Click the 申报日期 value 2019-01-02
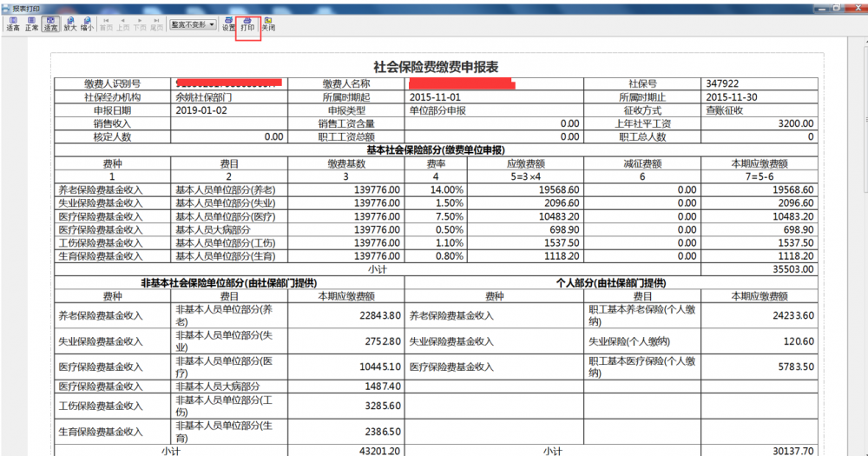868x456 pixels. pyautogui.click(x=201, y=110)
